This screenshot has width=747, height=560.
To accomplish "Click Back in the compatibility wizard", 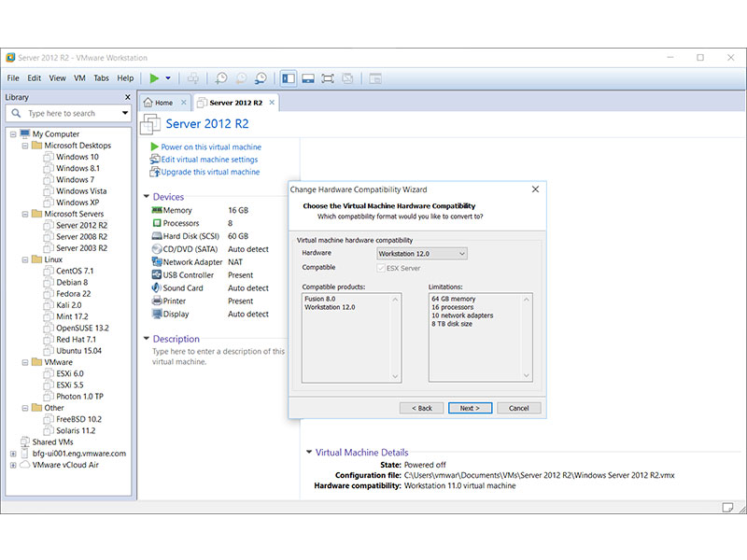I will [422, 408].
